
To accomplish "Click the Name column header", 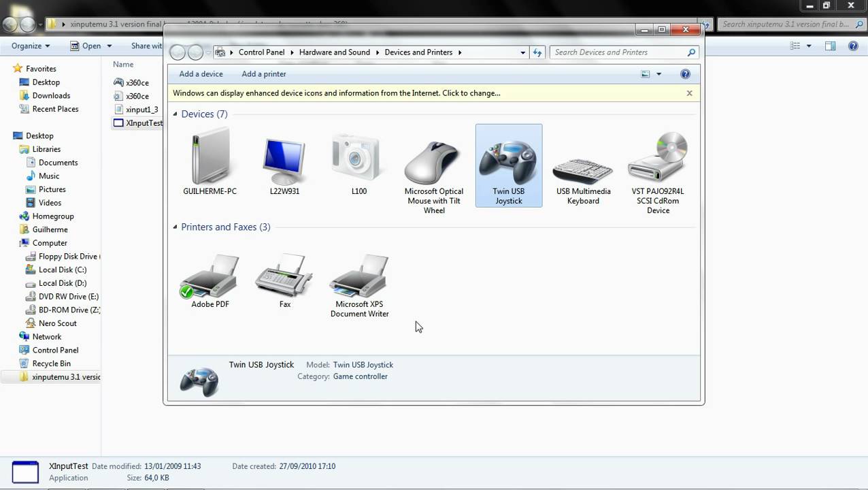I will pyautogui.click(x=123, y=65).
